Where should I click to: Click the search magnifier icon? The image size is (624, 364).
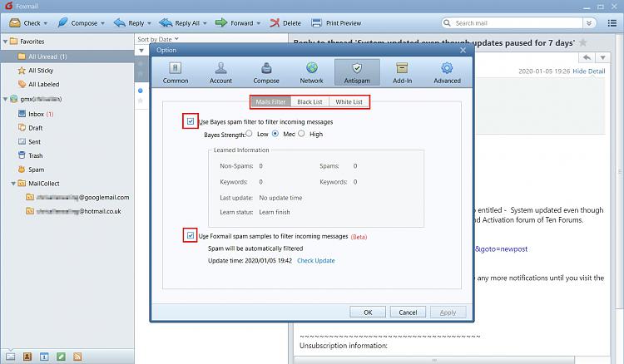pyautogui.click(x=448, y=23)
